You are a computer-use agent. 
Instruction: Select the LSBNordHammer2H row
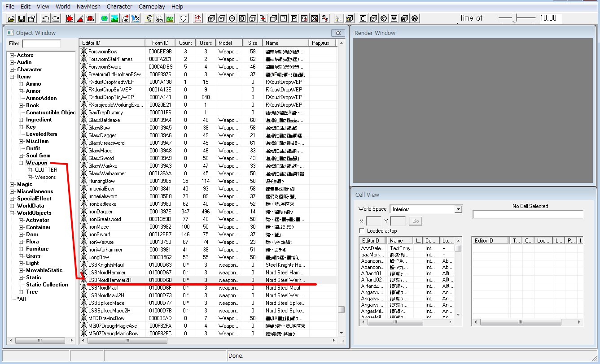click(x=209, y=280)
